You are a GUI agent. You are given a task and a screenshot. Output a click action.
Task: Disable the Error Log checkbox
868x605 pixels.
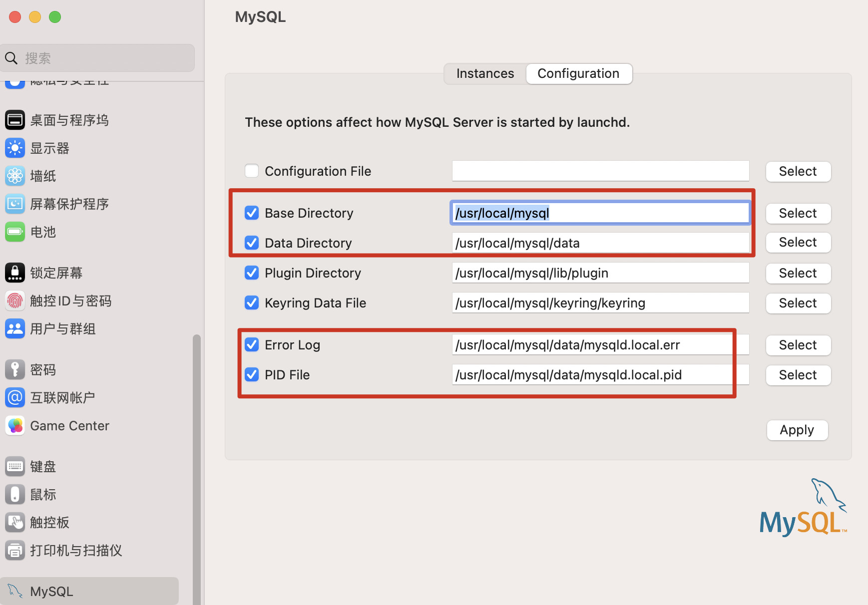pyautogui.click(x=252, y=344)
